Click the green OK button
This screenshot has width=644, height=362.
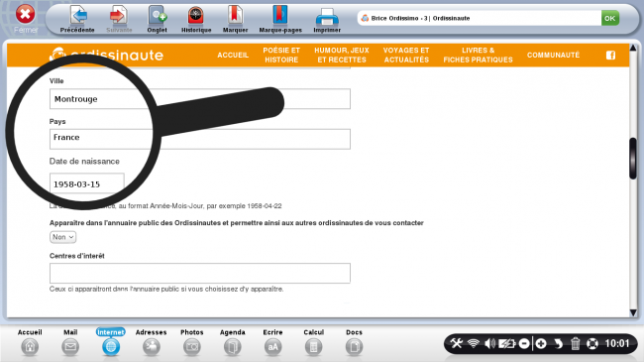click(x=610, y=18)
